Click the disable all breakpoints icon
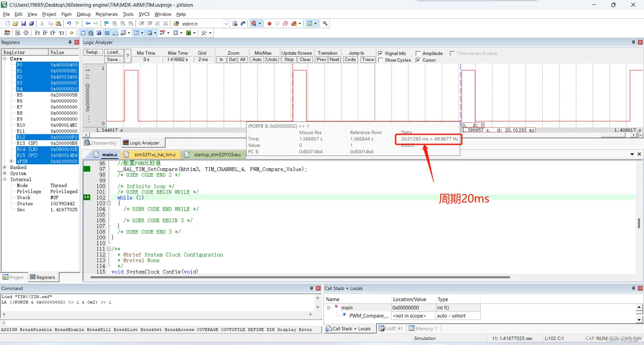644x345 pixels. [x=286, y=23]
